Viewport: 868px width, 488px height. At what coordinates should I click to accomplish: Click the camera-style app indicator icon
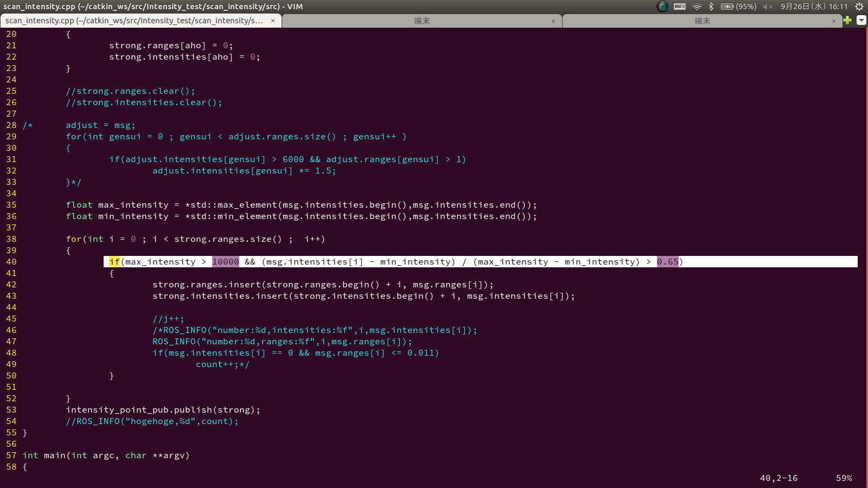[x=662, y=7]
